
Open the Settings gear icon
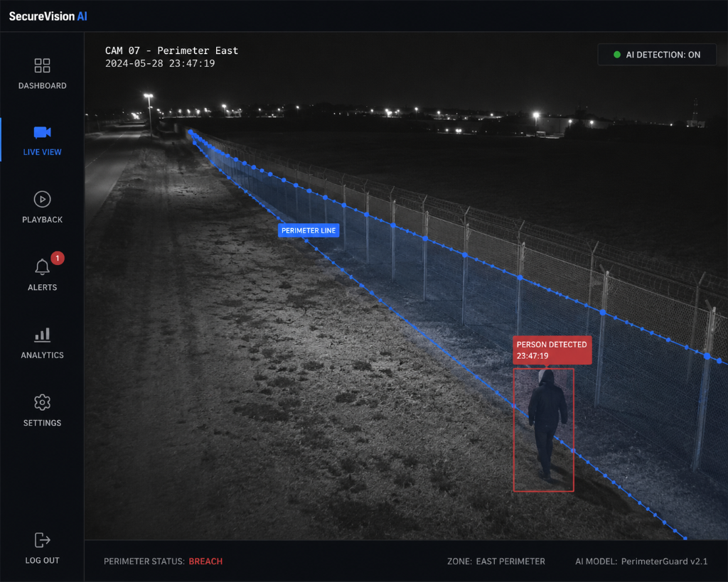(42, 402)
